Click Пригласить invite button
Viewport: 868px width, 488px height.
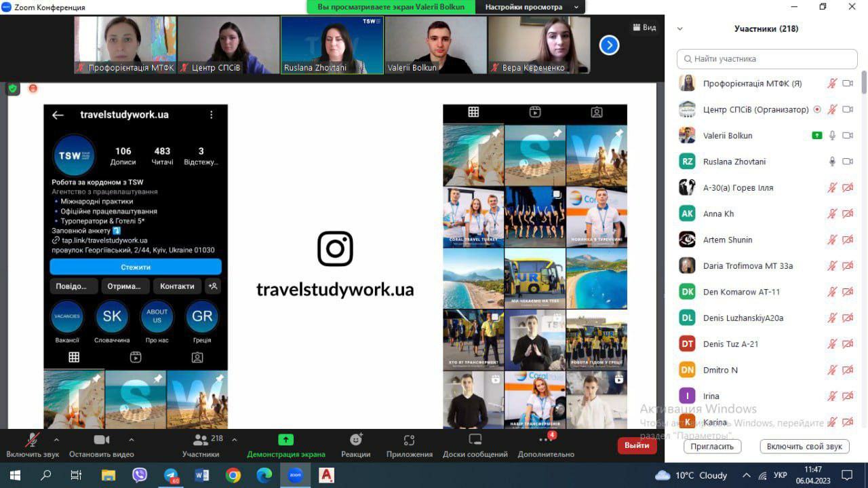pos(712,446)
